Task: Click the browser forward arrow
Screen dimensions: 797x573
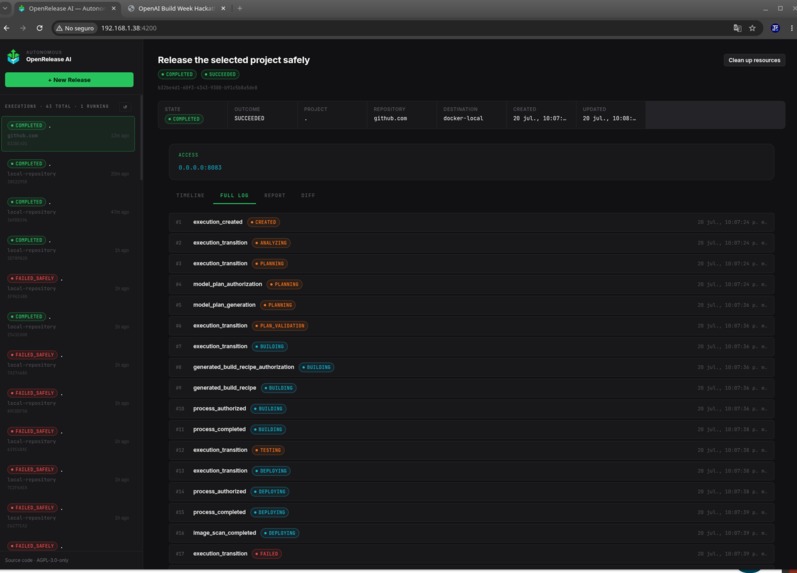Action: click(x=23, y=28)
